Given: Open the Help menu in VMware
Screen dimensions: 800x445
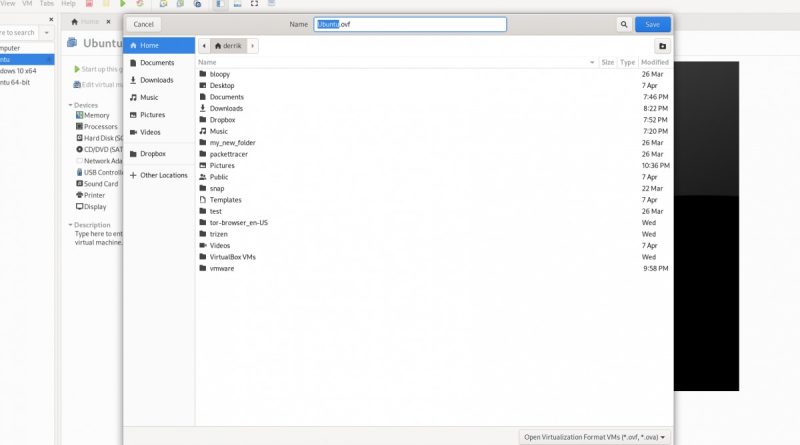Looking at the screenshot, I should (68, 4).
